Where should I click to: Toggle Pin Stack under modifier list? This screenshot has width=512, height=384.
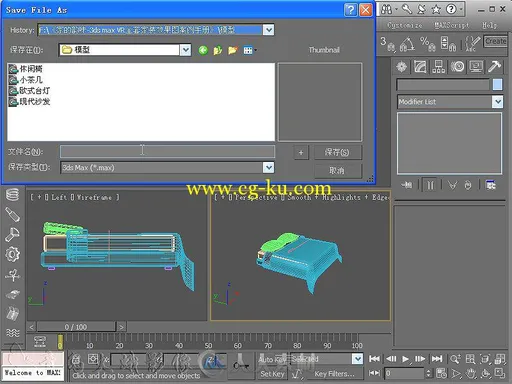point(407,185)
